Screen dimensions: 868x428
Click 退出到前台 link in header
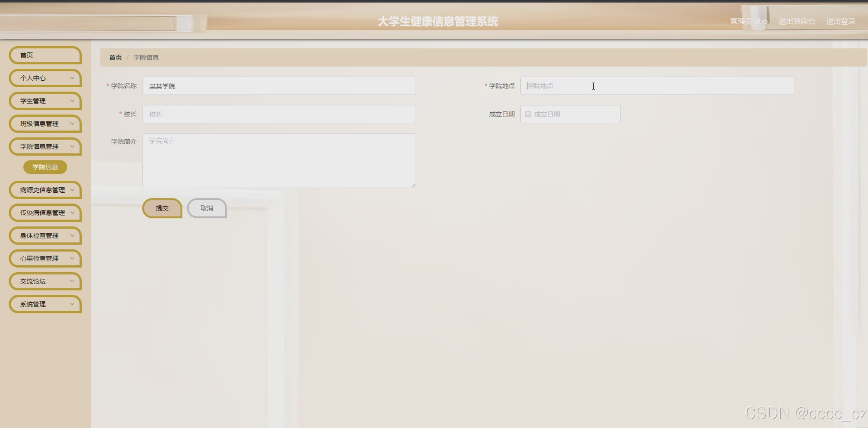(797, 21)
